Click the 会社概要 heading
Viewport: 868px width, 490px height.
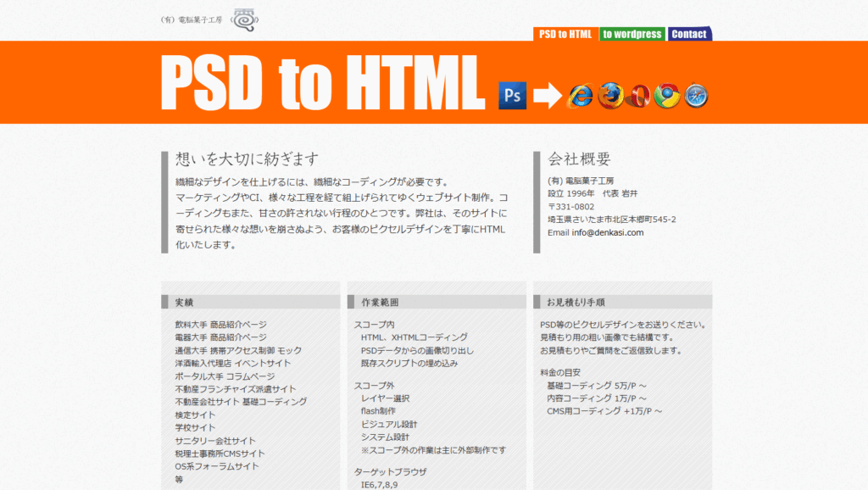coord(579,159)
